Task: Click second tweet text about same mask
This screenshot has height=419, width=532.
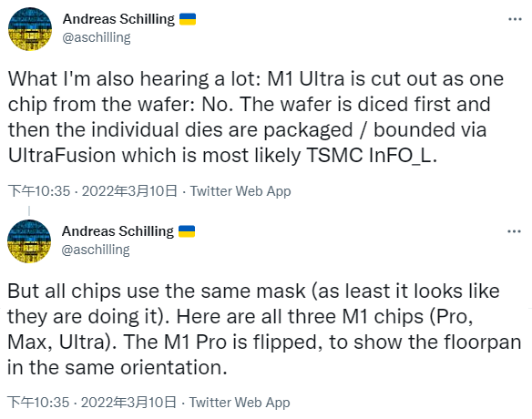Action: pos(264,329)
